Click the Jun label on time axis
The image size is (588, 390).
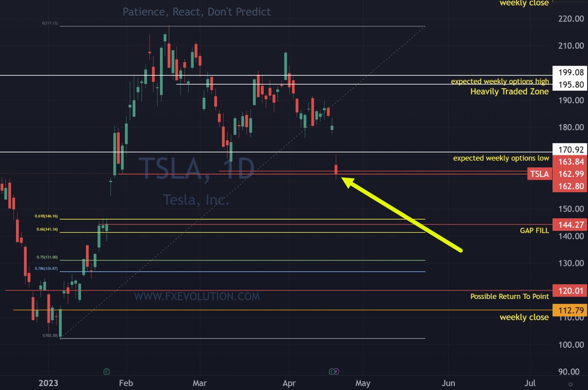(x=449, y=382)
